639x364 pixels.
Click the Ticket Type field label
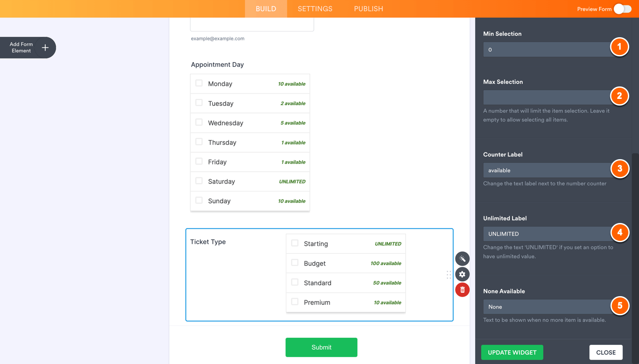[x=208, y=242]
